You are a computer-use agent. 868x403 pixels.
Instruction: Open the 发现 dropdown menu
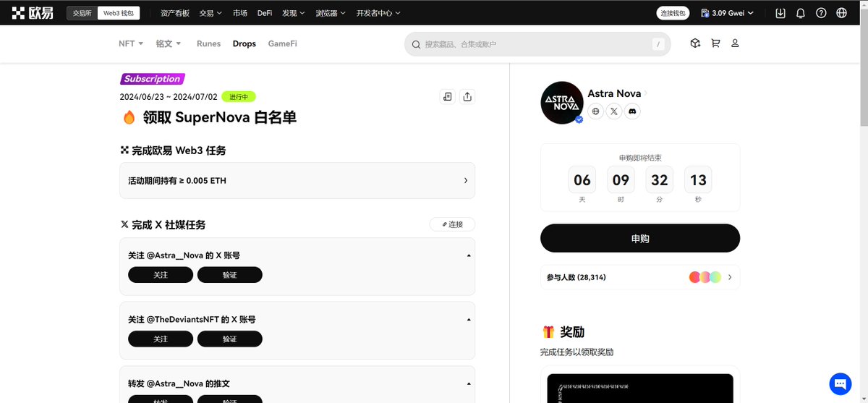tap(293, 13)
